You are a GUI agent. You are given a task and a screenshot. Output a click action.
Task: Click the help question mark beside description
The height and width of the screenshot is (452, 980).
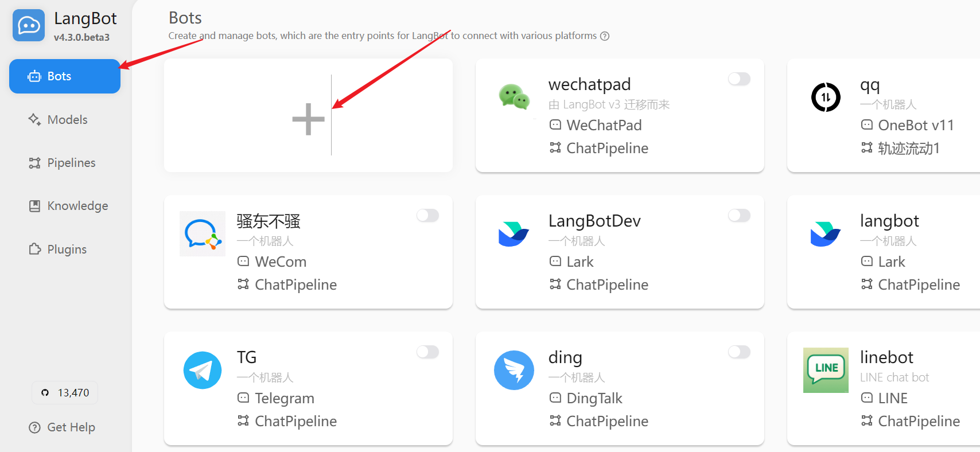pos(605,36)
